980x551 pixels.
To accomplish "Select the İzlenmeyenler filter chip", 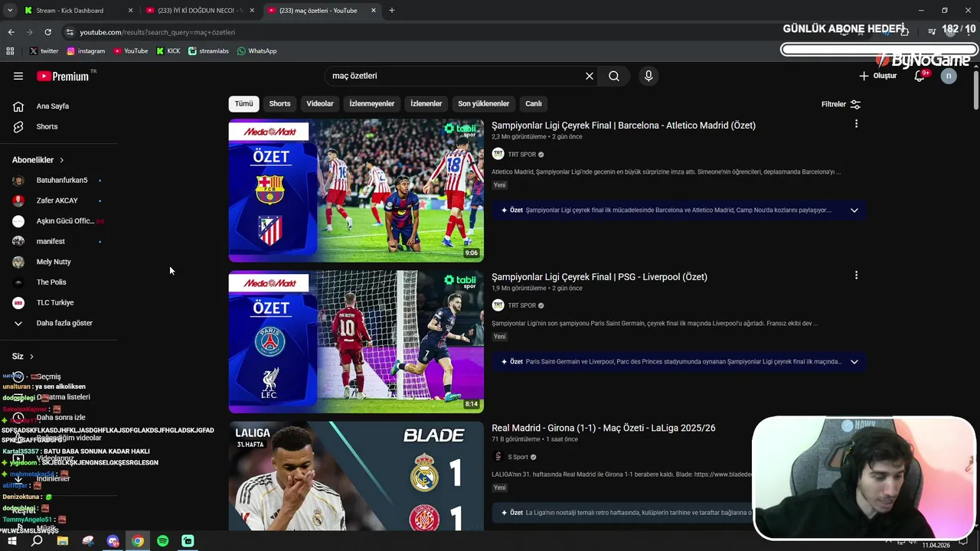I will (x=372, y=103).
